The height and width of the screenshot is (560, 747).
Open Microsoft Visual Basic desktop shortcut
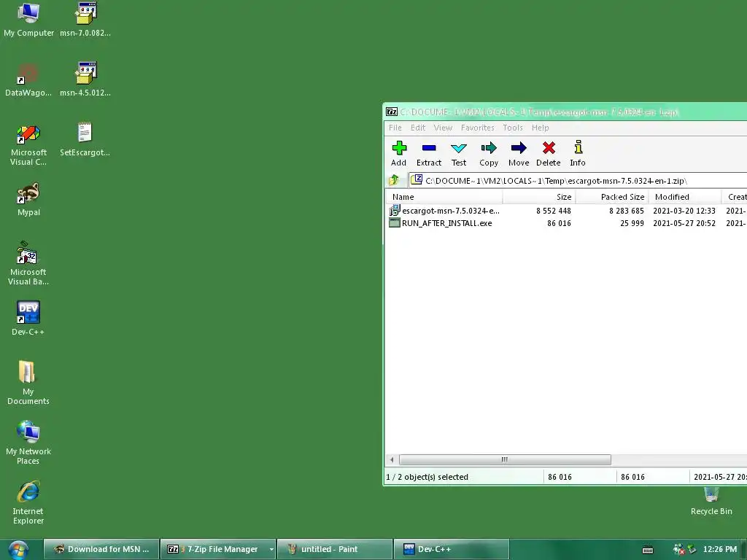28,263
